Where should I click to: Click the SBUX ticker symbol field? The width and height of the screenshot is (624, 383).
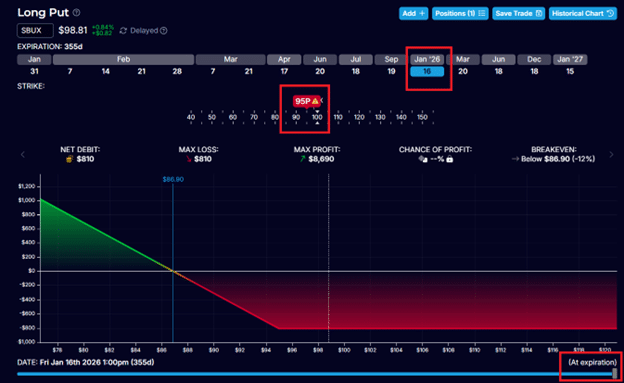tap(35, 31)
